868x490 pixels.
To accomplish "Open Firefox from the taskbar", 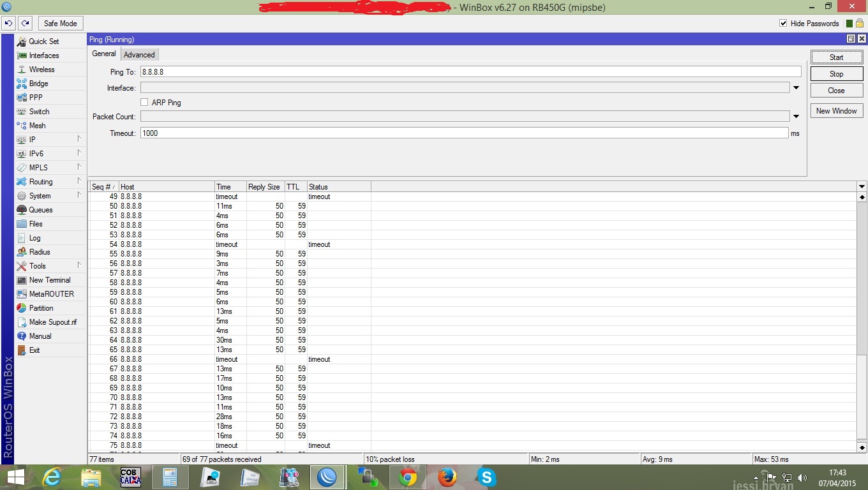I will pyautogui.click(x=447, y=477).
